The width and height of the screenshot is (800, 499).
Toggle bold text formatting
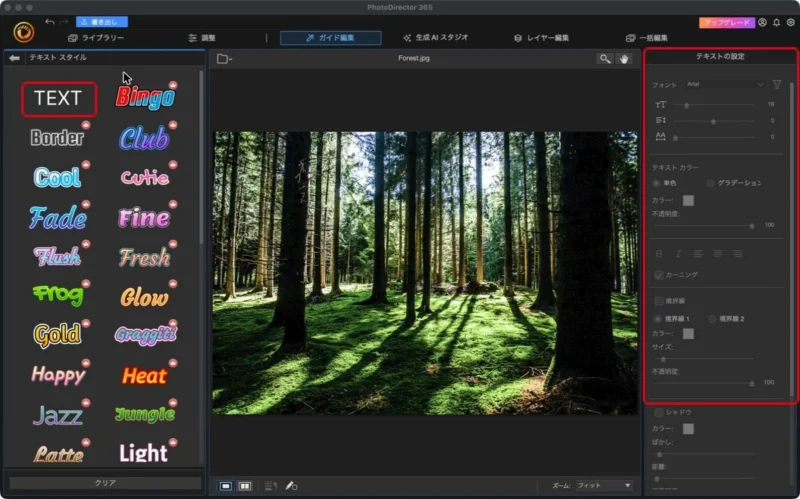pyautogui.click(x=659, y=254)
